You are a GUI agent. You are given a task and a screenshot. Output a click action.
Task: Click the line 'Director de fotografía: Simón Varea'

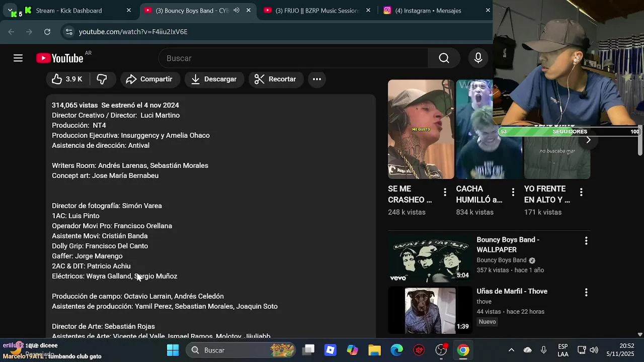pos(107,206)
